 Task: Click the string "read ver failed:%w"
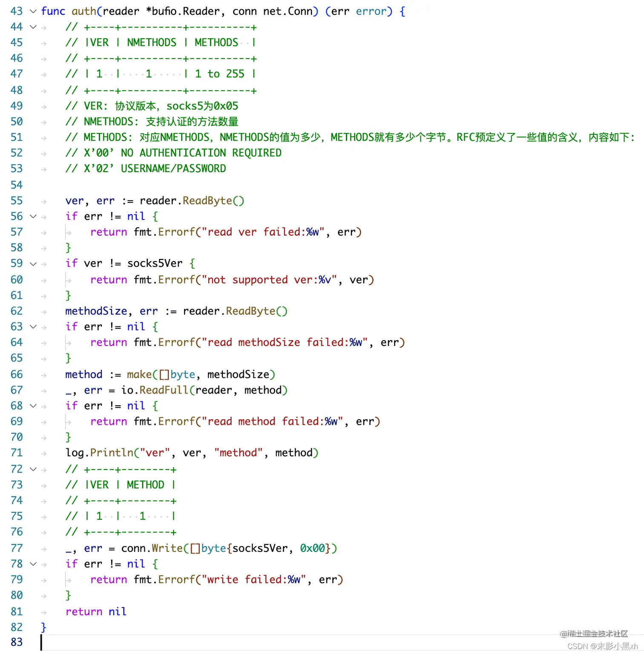(x=261, y=232)
